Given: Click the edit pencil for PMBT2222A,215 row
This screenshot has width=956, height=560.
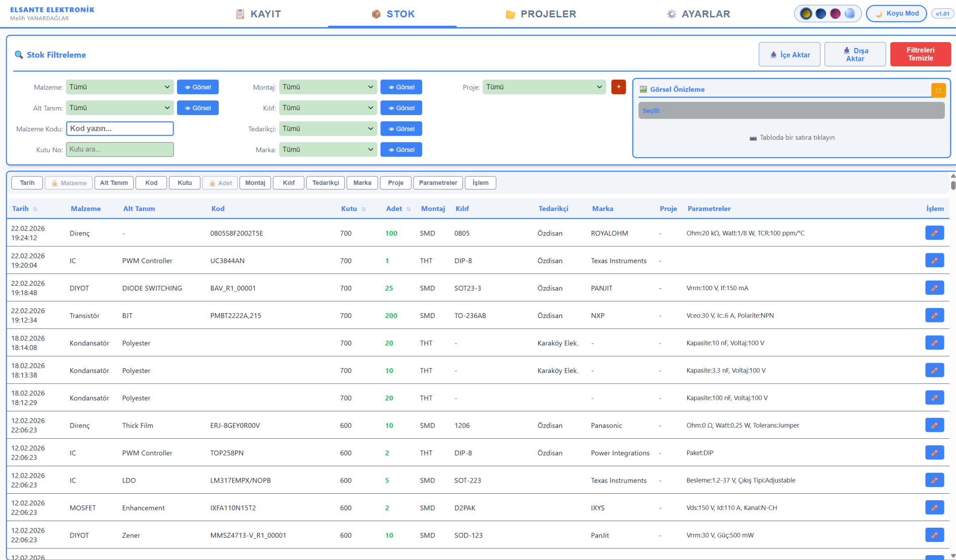Looking at the screenshot, I should pyautogui.click(x=934, y=315).
